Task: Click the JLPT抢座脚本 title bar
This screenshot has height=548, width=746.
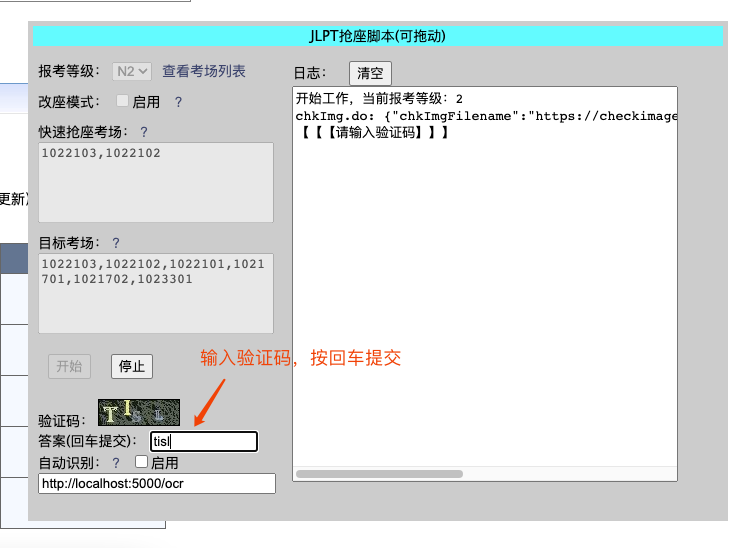Action: (x=378, y=36)
